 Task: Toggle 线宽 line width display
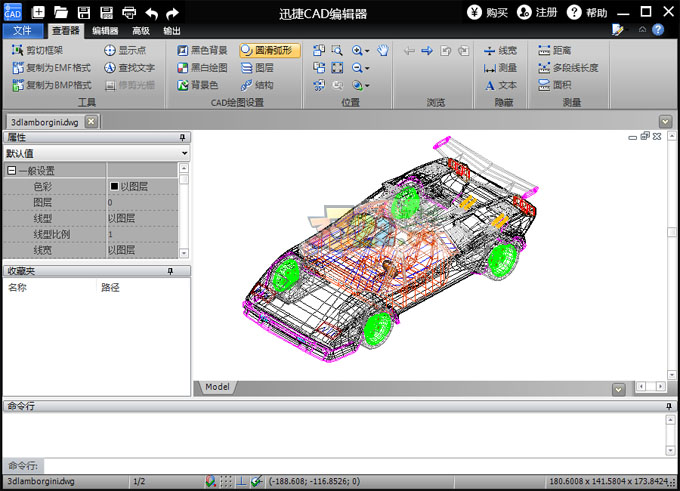pos(500,50)
